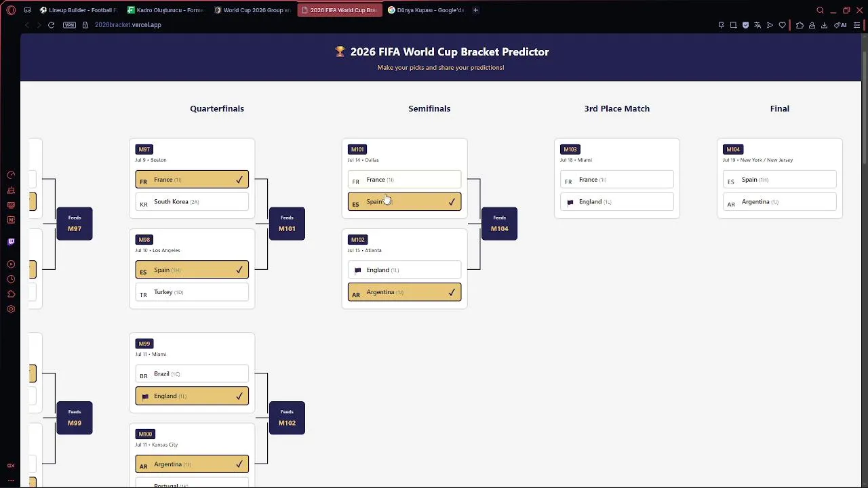The image size is (868, 488).
Task: Open a new tab with plus button
Action: tap(475, 10)
